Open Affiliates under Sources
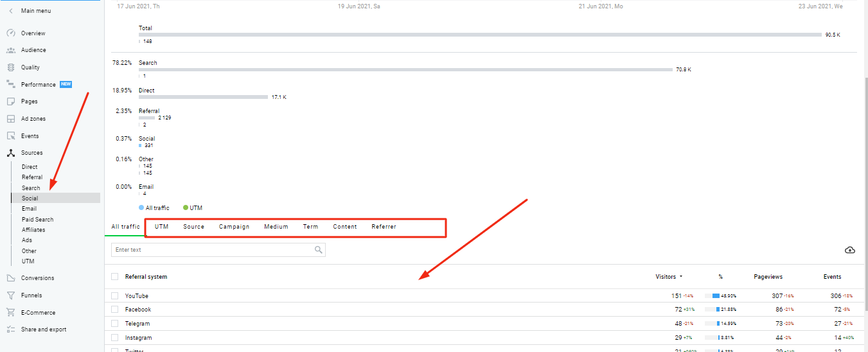This screenshot has height=352, width=868. (33, 230)
